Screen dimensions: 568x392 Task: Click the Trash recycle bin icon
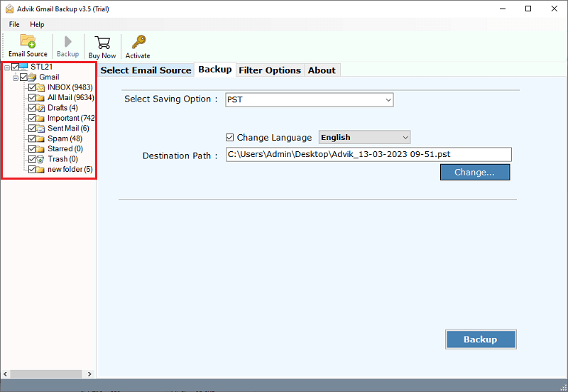click(40, 159)
